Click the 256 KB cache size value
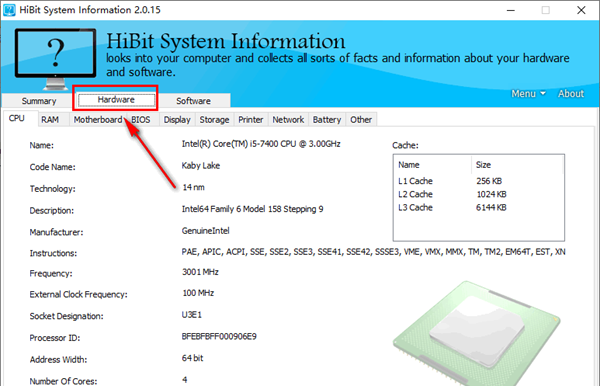 coord(489,181)
